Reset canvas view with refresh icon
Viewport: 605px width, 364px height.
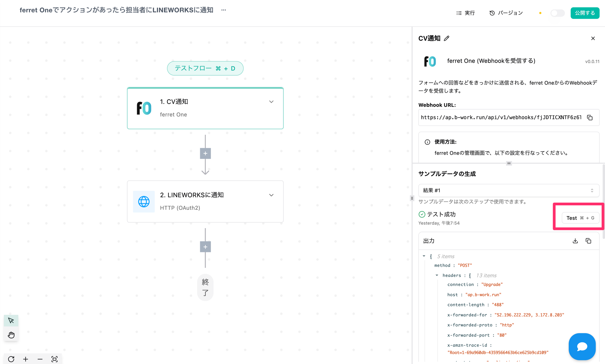[x=11, y=359]
